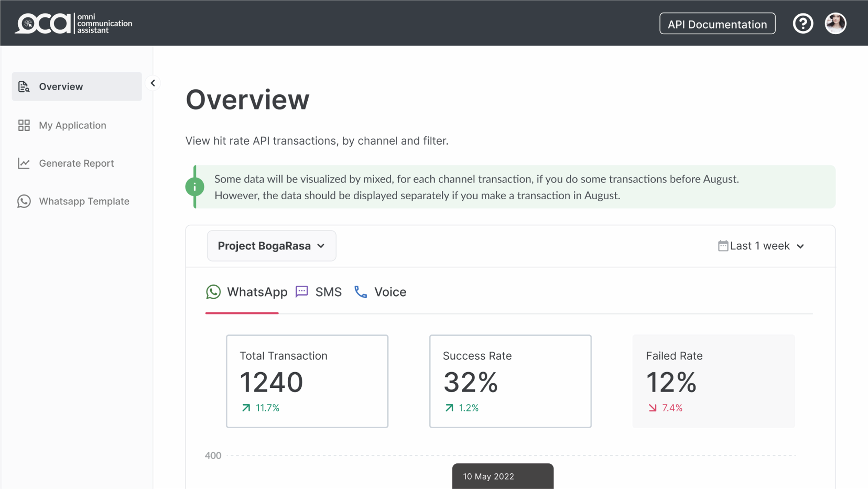Viewport: 868px width, 489px height.
Task: Click the Whatsapp Template icon
Action: click(24, 201)
